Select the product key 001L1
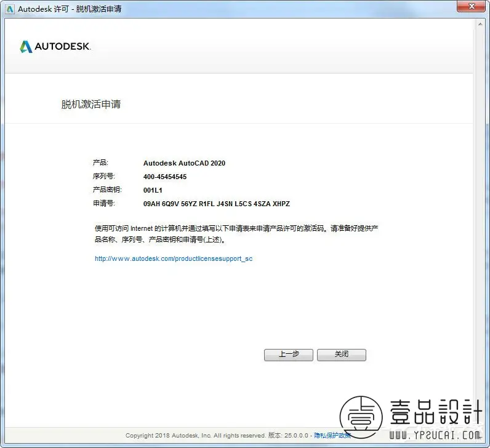 pos(153,190)
